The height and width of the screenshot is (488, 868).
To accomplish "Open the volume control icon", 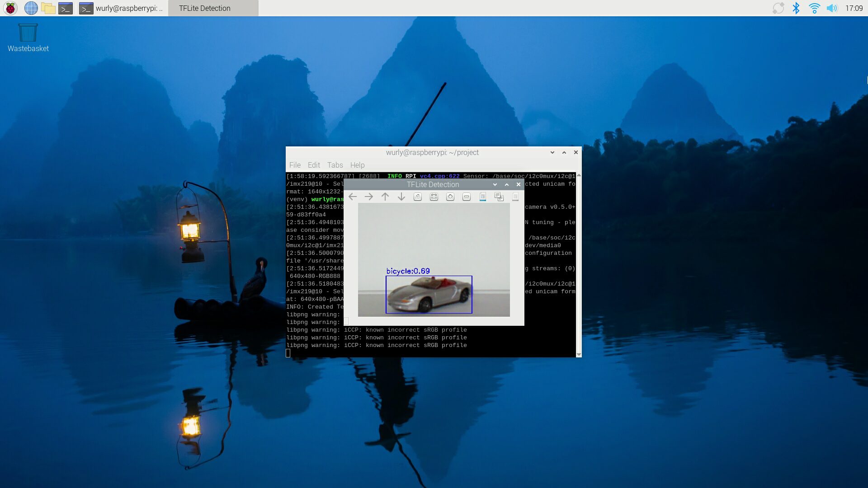I will point(832,8).
